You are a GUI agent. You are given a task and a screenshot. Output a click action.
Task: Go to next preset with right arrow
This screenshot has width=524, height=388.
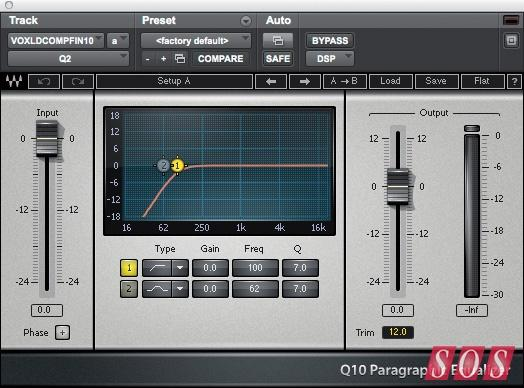click(305, 82)
